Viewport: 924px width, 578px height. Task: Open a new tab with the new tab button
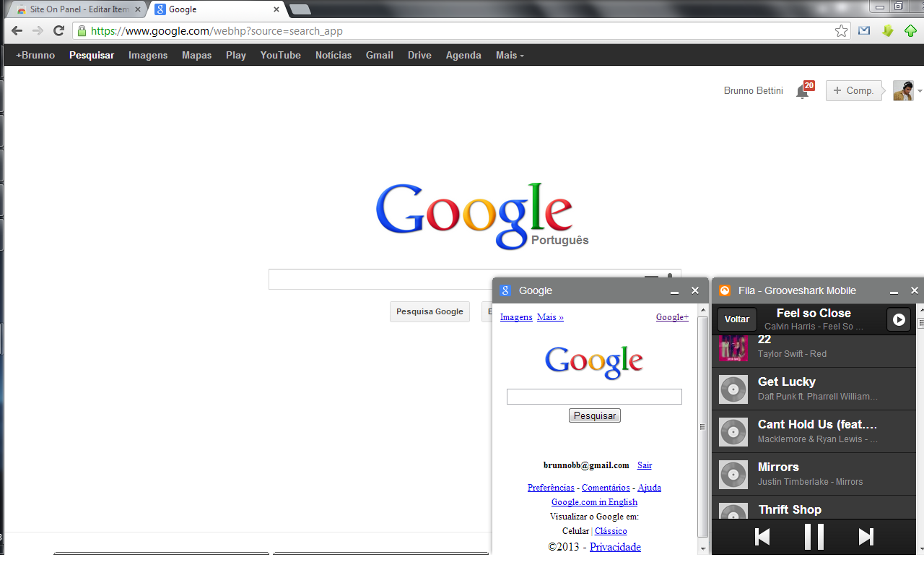tap(300, 9)
